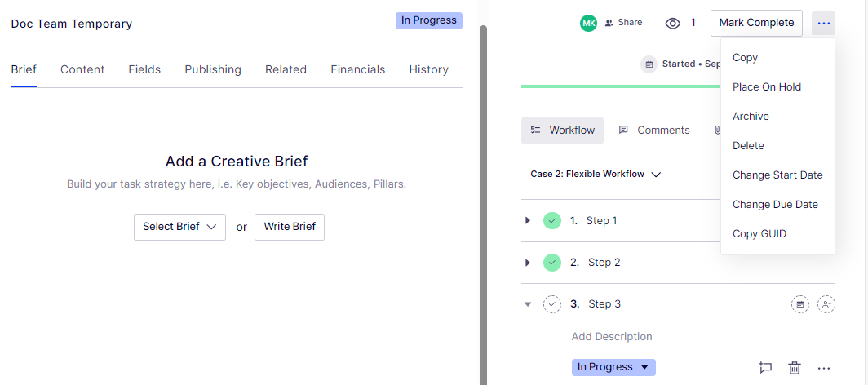Open the three-dot more options menu
Screen dimensions: 868x385
(824, 23)
